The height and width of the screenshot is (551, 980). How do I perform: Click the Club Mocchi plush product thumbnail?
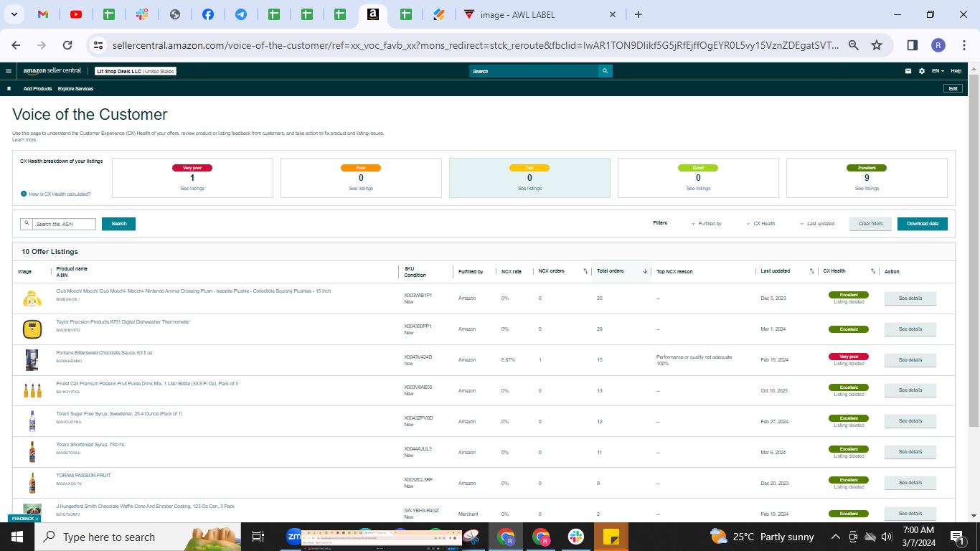click(32, 298)
